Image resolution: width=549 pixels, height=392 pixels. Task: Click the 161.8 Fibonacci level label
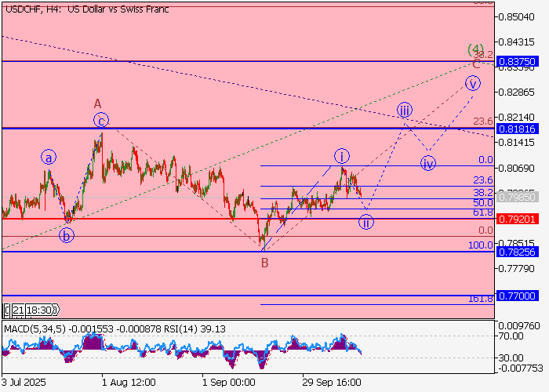click(x=481, y=299)
